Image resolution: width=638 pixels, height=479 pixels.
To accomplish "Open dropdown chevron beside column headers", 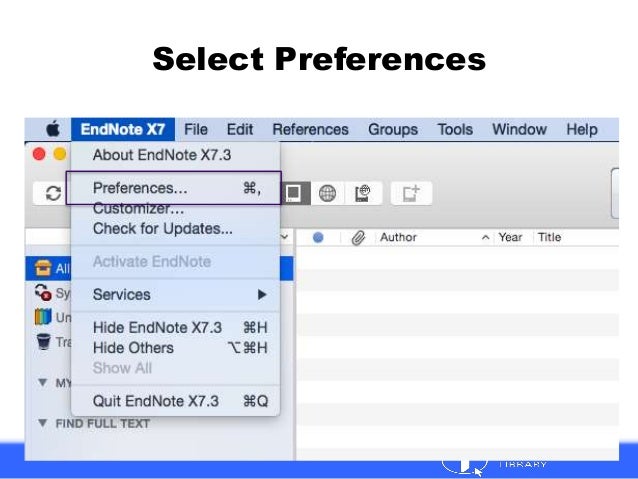I will 285,236.
